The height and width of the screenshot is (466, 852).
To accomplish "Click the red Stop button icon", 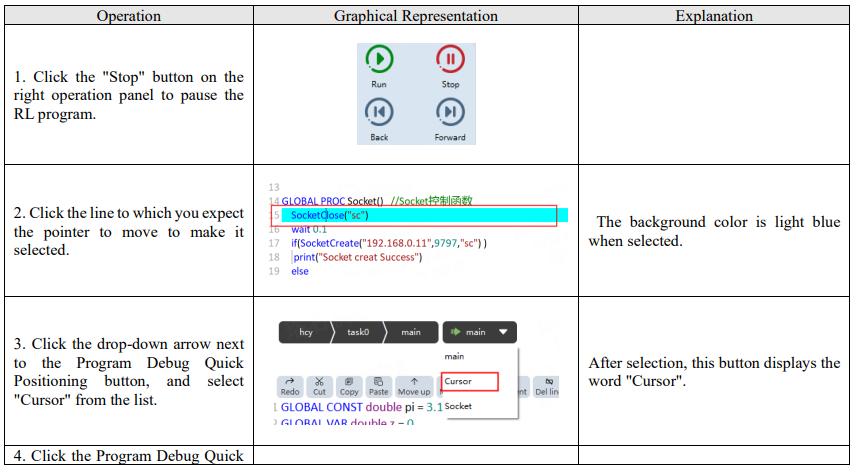I will click(450, 59).
